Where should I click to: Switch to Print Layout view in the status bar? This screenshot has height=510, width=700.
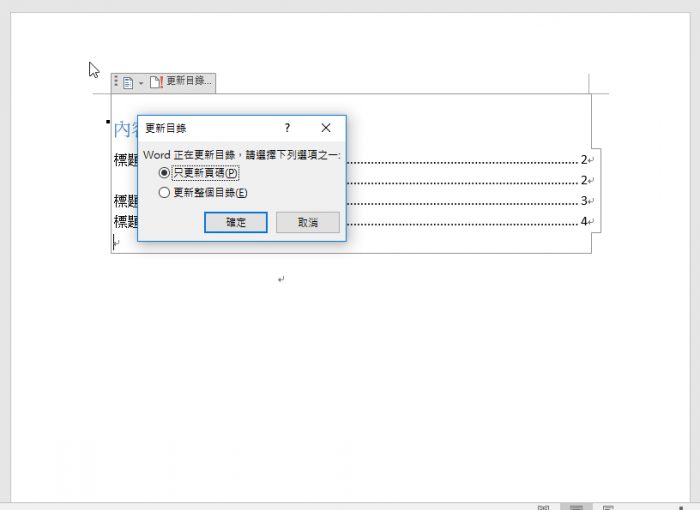(x=576, y=507)
